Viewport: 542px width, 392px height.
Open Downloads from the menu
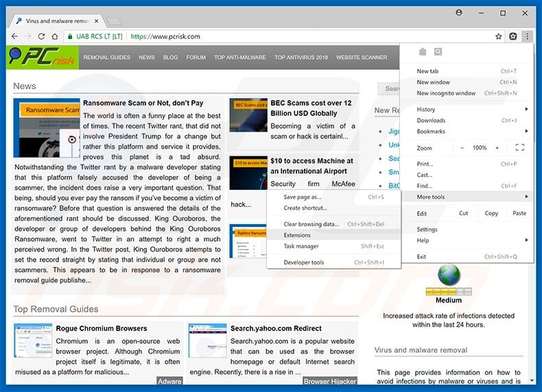click(x=467, y=121)
